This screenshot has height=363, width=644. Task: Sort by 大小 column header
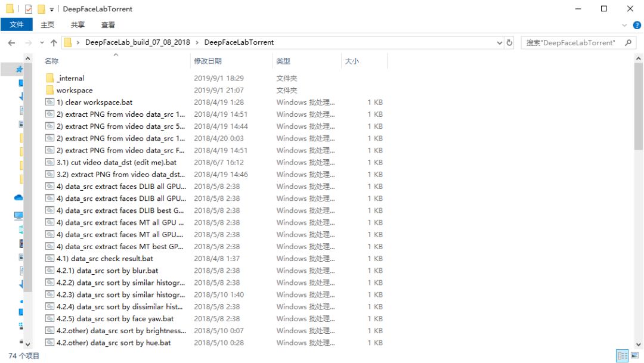[x=352, y=61]
